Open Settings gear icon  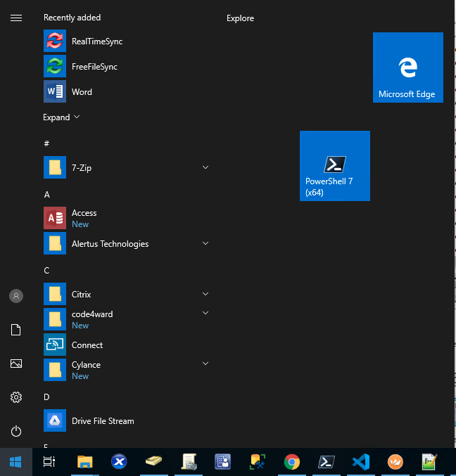tap(16, 397)
